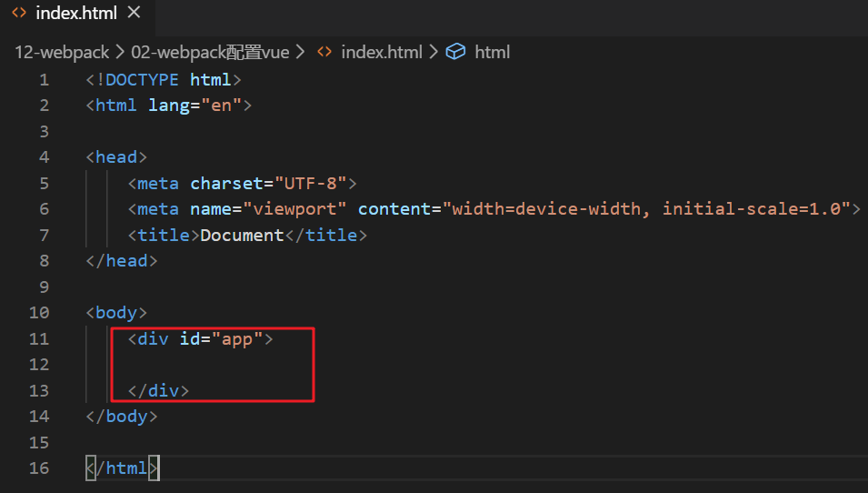Click the cube symbol icon in breadcrumbs

click(x=456, y=52)
